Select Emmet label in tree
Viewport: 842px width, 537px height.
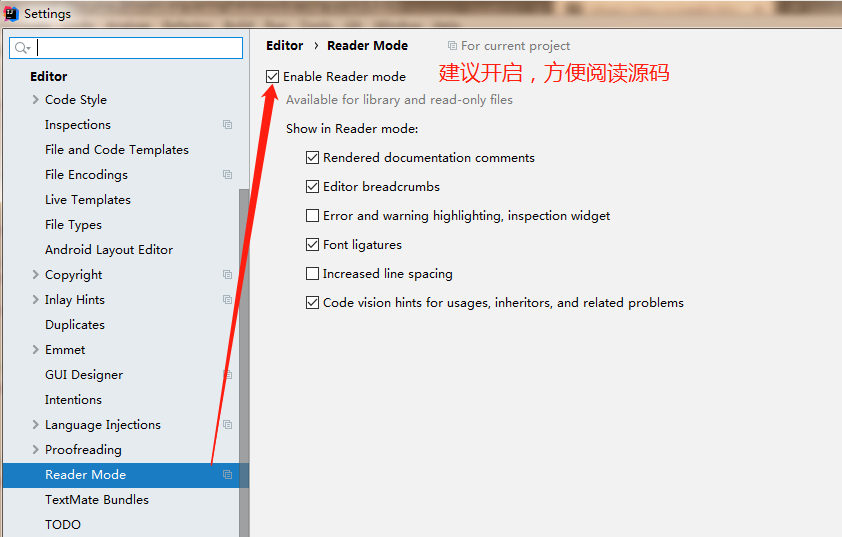tap(65, 350)
